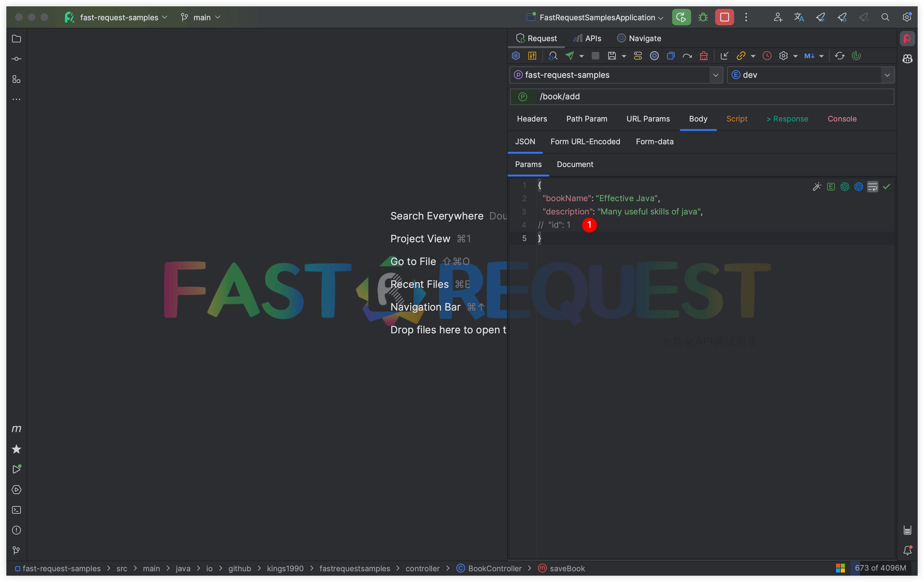The height and width of the screenshot is (582, 924).
Task: Confirm the body with the green check mark
Action: (x=886, y=187)
